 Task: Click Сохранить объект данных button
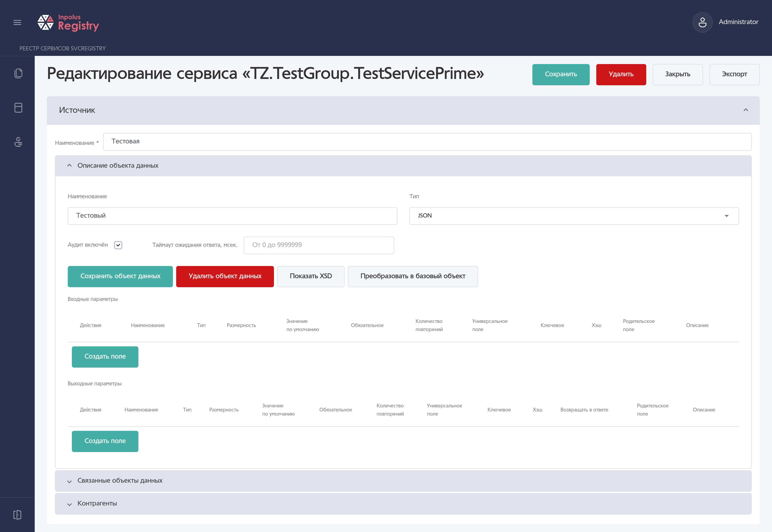point(120,276)
